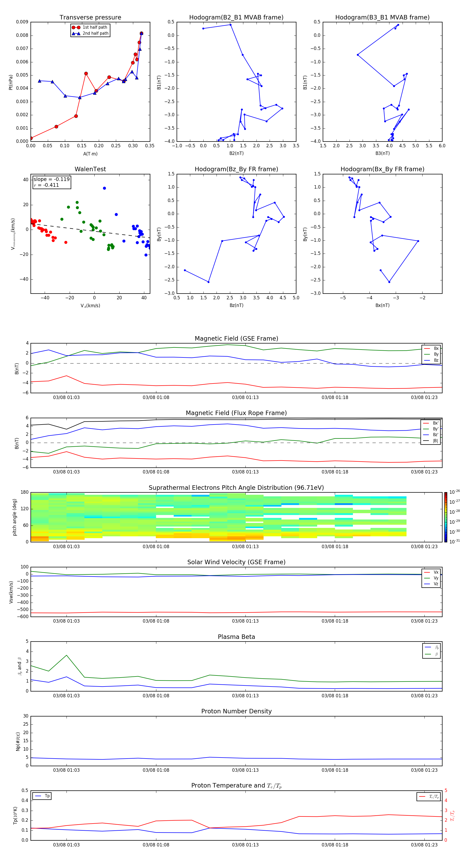Click the 'Transverse pressure' plot title
The image size is (473, 868).
coord(90,18)
